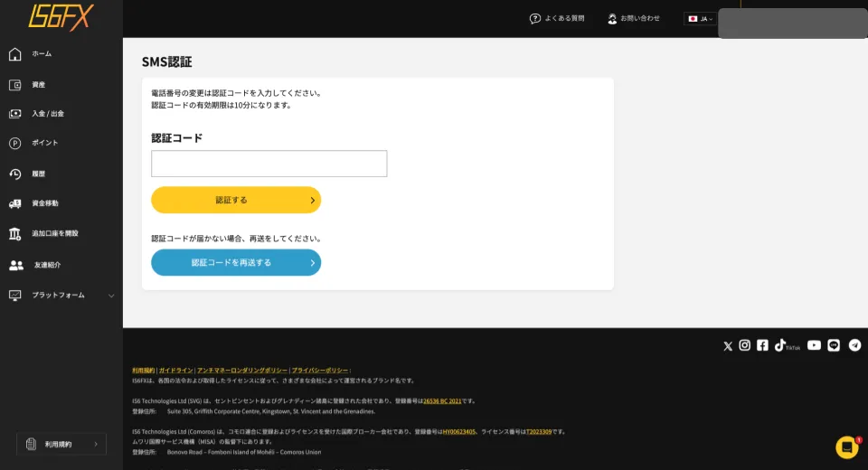The width and height of the screenshot is (868, 470).
Task: Open プライバシーポリシー footer link
Action: pyautogui.click(x=320, y=371)
